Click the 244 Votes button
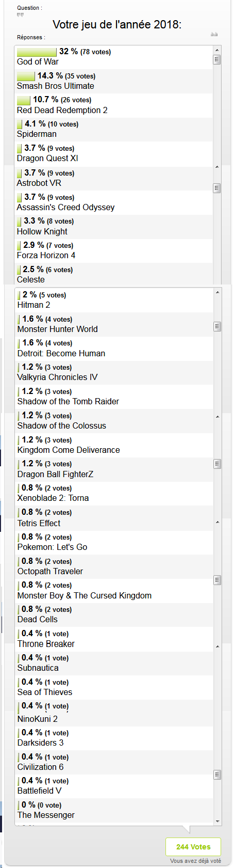The height and width of the screenshot is (868, 234). coord(193,847)
